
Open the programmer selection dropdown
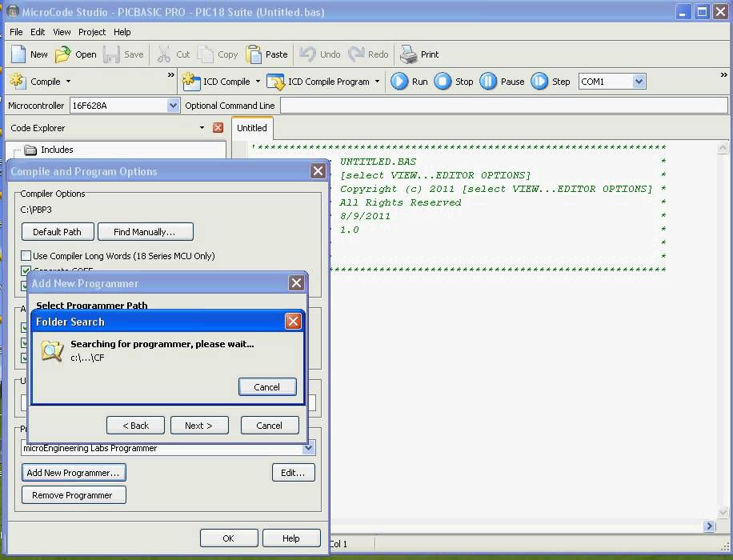click(x=308, y=448)
